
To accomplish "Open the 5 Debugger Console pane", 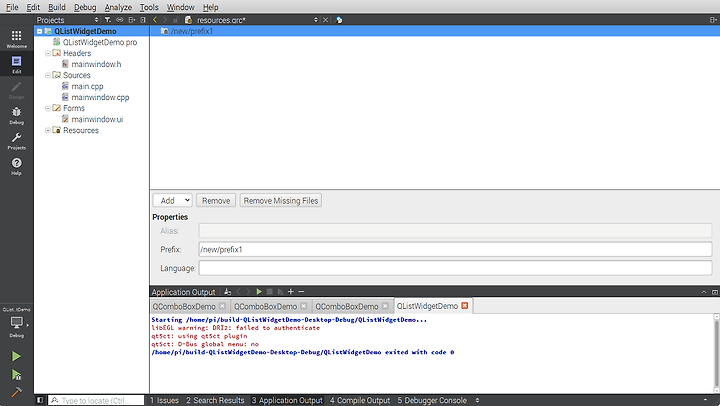I will coord(432,400).
